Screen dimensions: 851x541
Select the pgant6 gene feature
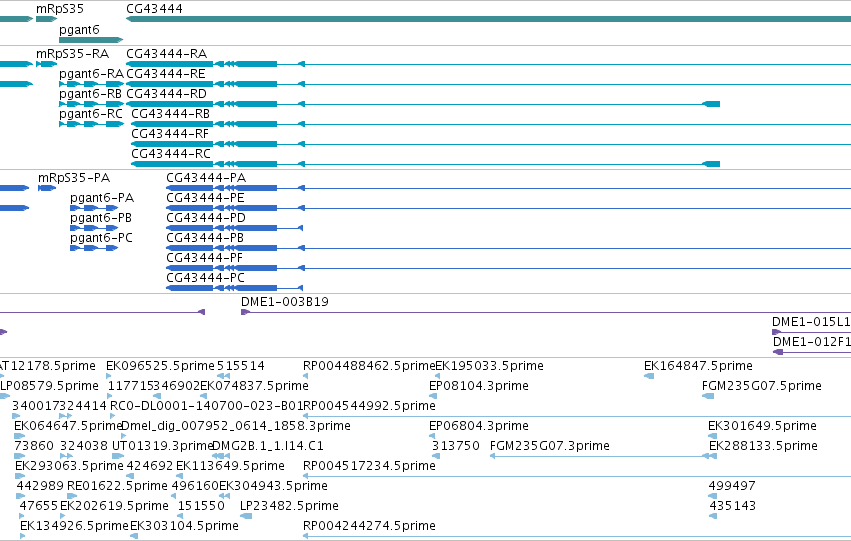91,40
